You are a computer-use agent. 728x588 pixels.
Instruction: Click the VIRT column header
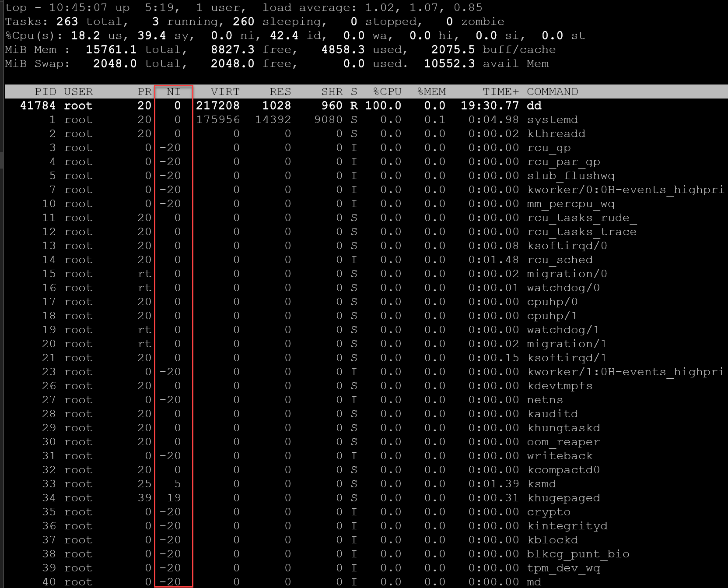click(x=225, y=92)
